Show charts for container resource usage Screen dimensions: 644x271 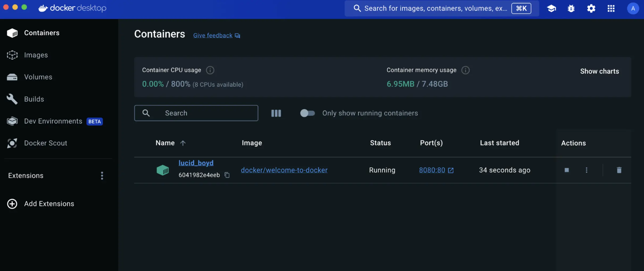point(600,71)
